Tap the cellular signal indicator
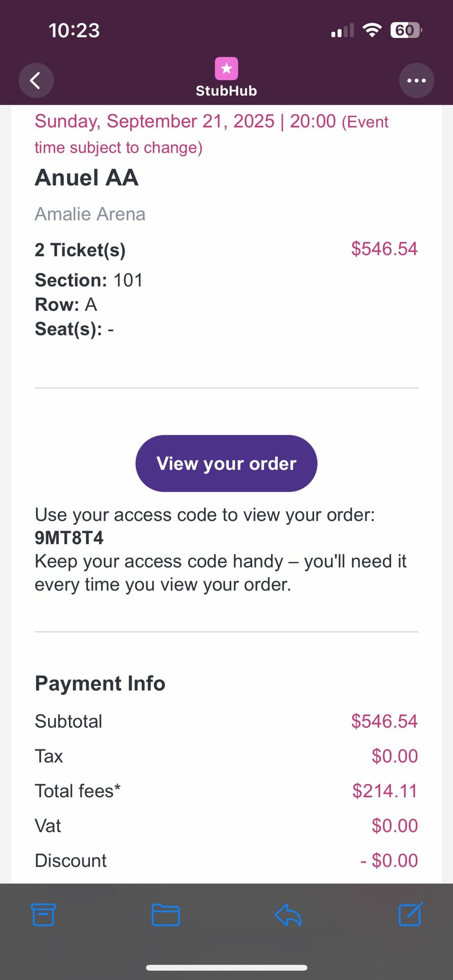This screenshot has width=453, height=980. click(x=341, y=30)
